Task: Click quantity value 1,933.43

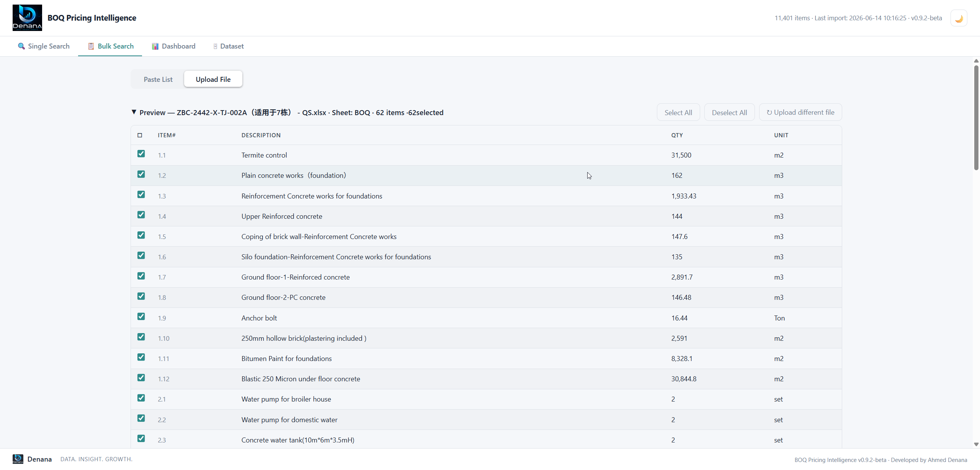Action: [684, 196]
